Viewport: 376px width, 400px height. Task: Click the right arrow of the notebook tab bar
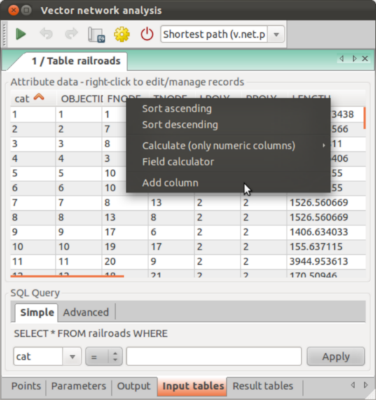(354, 59)
